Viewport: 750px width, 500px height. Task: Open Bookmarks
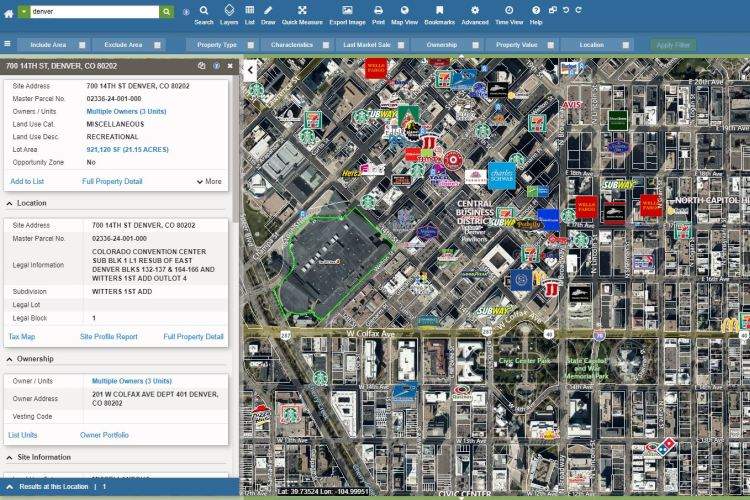pyautogui.click(x=440, y=15)
